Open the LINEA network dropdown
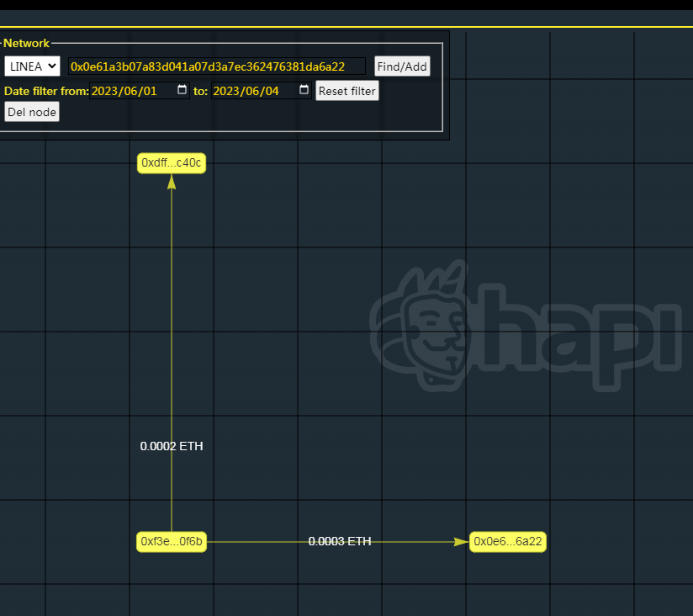Screen dimensions: 693x616 point(32,66)
